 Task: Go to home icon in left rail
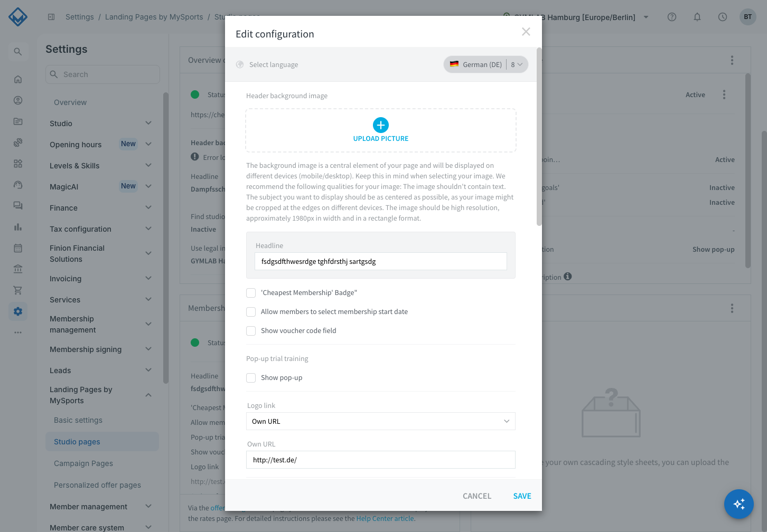point(18,79)
